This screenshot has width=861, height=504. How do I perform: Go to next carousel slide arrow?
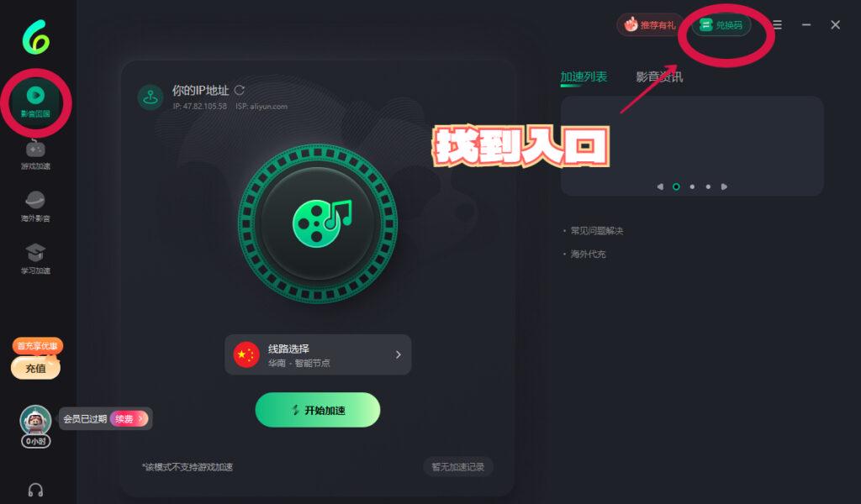tap(724, 186)
